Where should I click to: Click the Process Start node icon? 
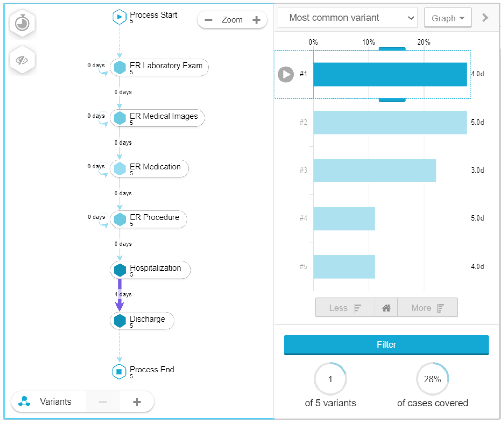(x=119, y=16)
